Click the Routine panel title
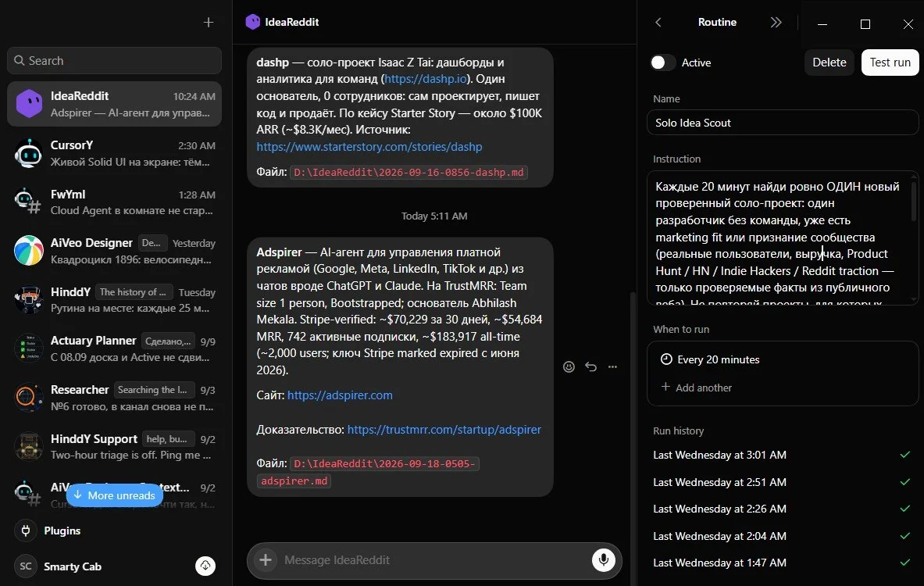The height and width of the screenshot is (586, 924). pyautogui.click(x=717, y=22)
